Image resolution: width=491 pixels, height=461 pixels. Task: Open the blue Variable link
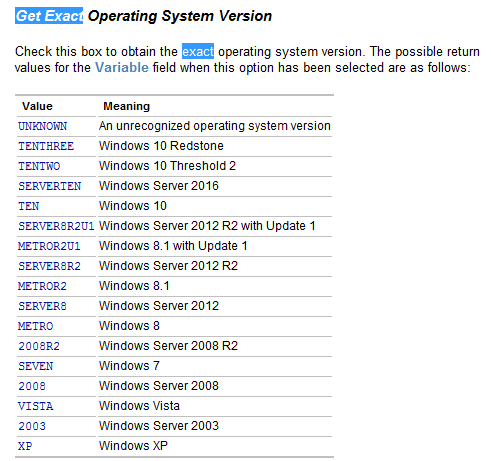(x=122, y=68)
